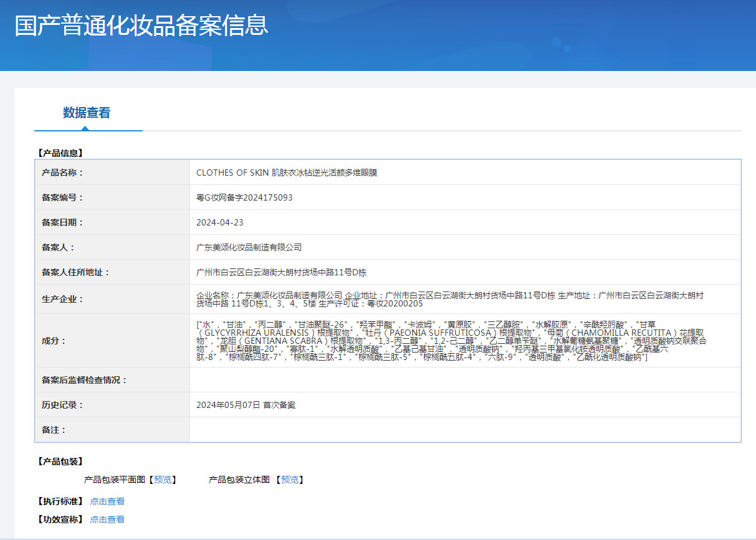This screenshot has width=756, height=540.
Task: Click the 备案编号： row label
Action: coord(62,197)
